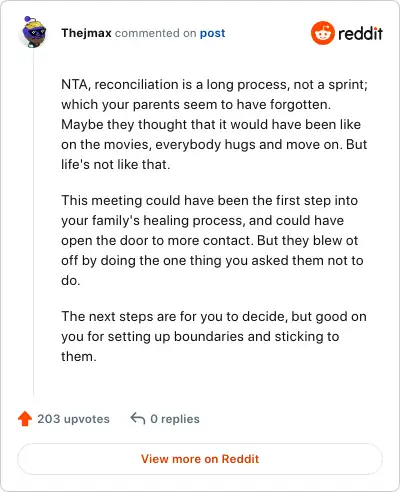Follow the blue 'post' link

tap(212, 33)
